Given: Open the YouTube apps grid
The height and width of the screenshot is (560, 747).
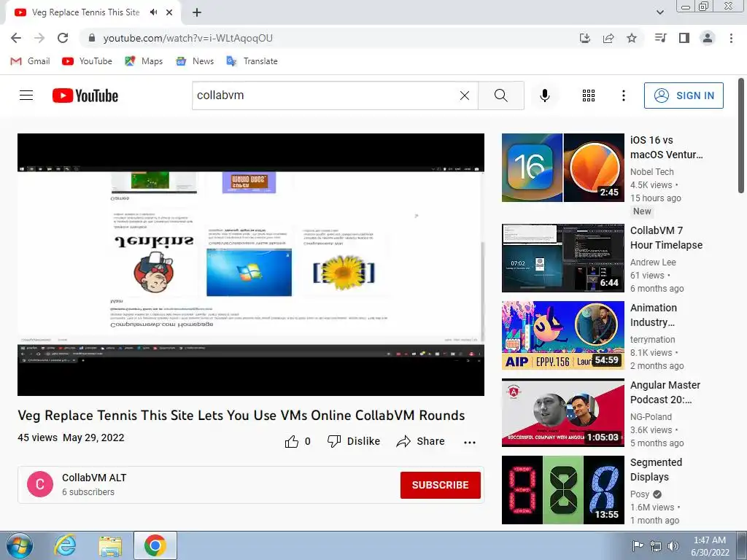Looking at the screenshot, I should coord(589,96).
